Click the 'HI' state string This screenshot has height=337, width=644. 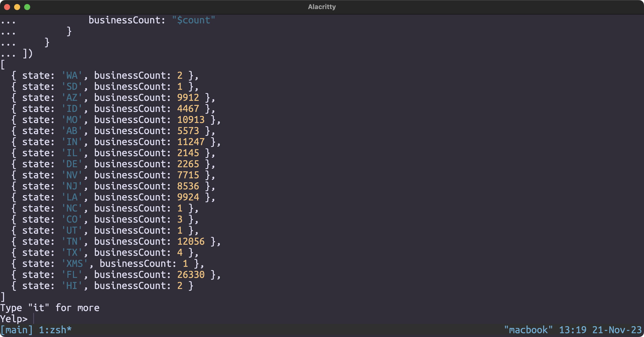pos(72,286)
